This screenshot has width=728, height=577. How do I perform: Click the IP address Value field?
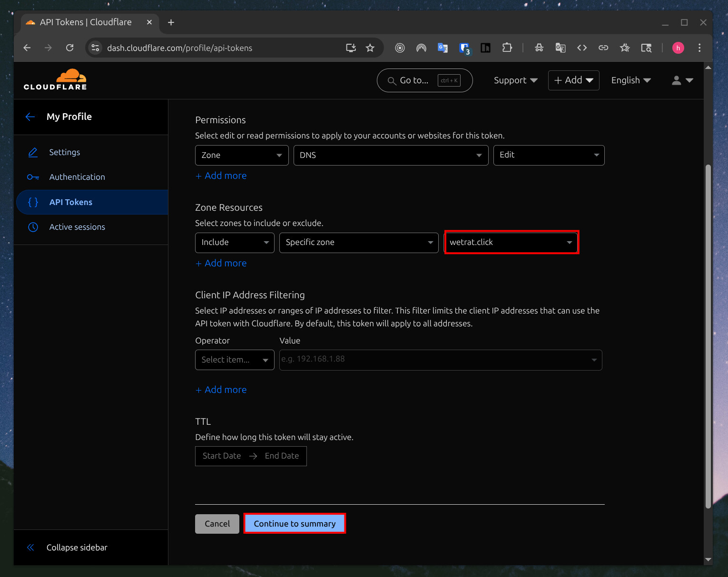(441, 360)
